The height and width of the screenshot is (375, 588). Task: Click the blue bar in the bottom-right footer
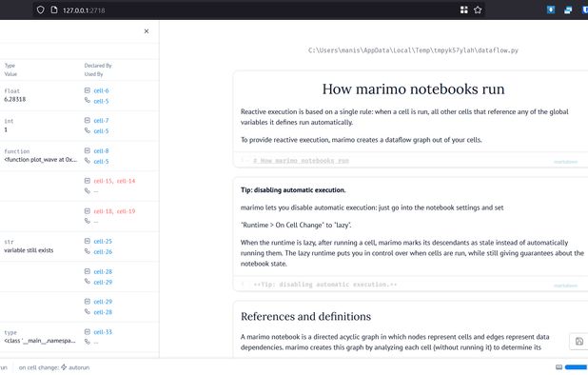[x=576, y=367]
